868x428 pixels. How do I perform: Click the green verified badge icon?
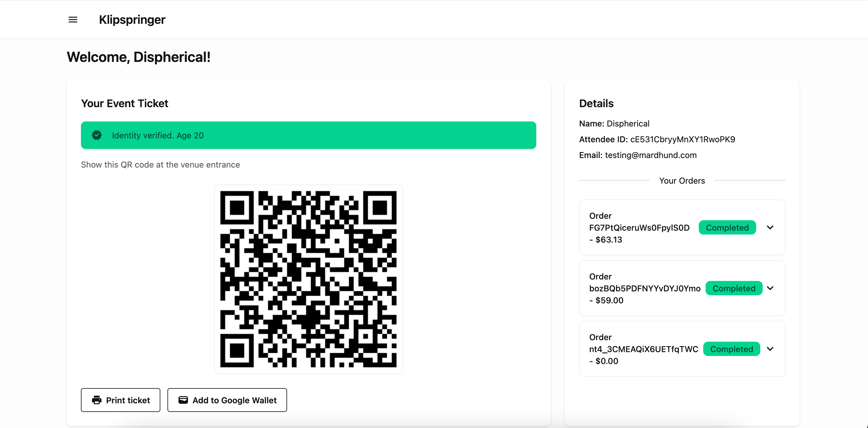97,135
